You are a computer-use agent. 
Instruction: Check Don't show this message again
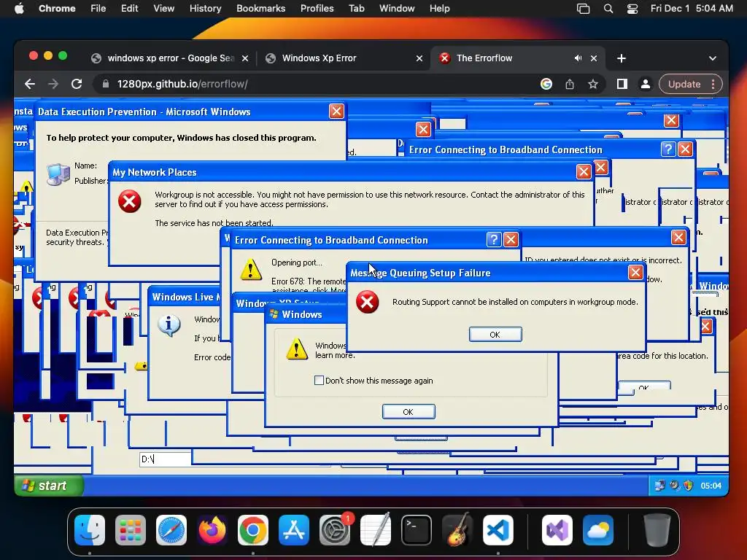(x=320, y=381)
